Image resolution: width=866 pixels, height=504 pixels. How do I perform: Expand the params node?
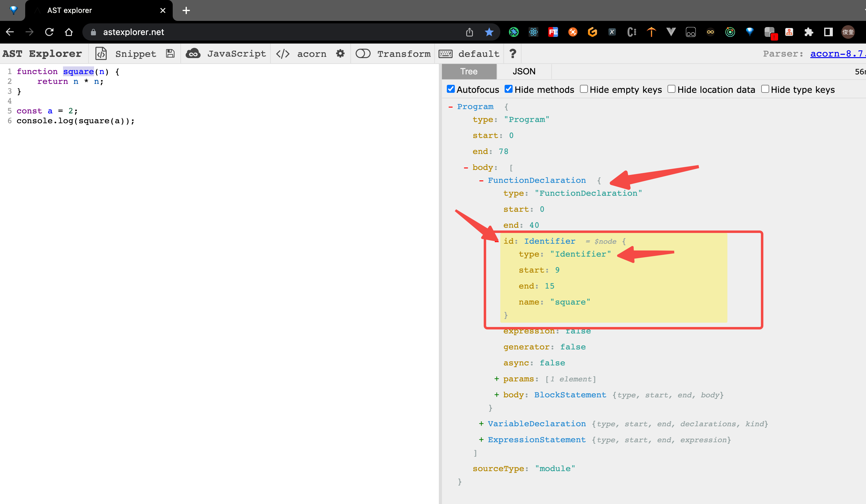[496, 379]
